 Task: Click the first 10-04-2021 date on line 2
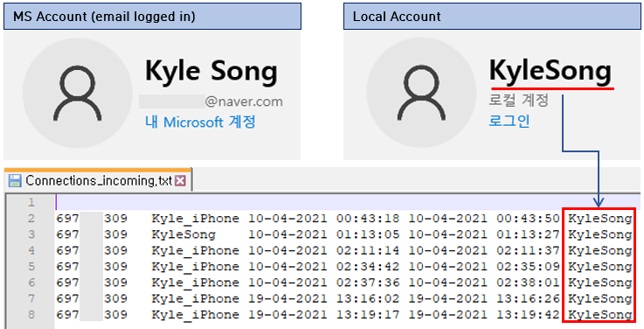(x=287, y=219)
